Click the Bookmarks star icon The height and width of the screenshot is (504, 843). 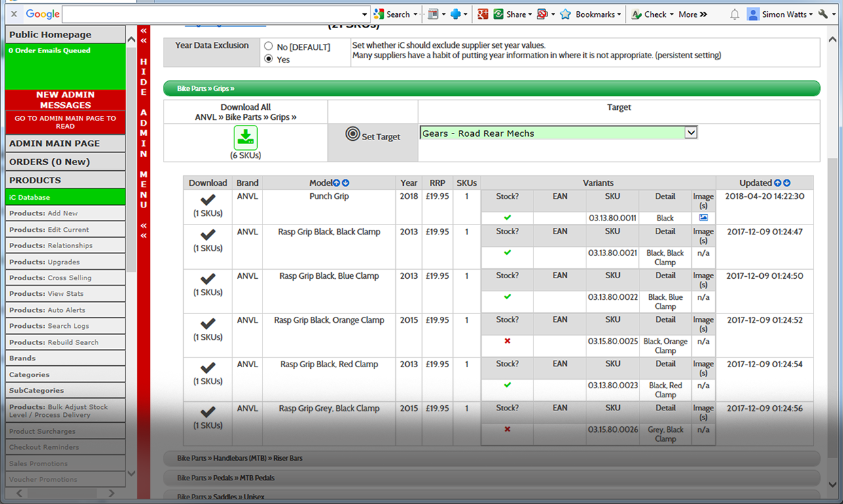pyautogui.click(x=566, y=14)
